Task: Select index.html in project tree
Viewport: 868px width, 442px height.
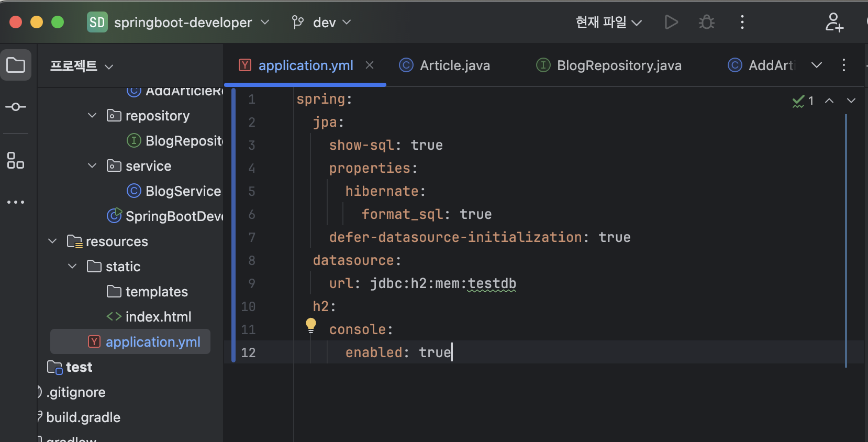Action: point(149,316)
